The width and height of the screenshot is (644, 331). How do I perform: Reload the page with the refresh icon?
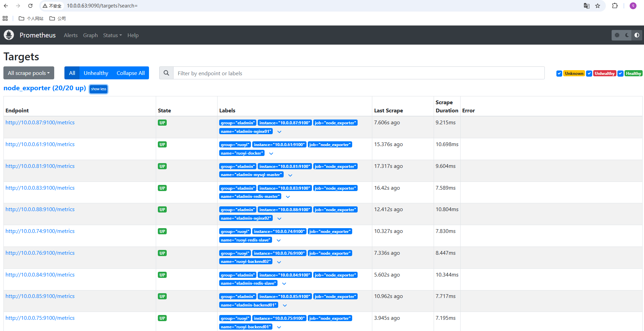(30, 6)
